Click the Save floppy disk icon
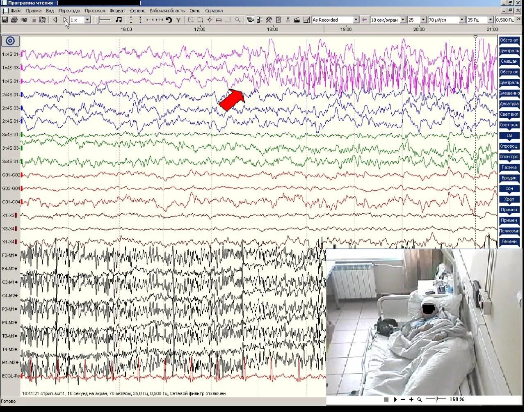This screenshot has width=525, height=420. tap(5, 20)
